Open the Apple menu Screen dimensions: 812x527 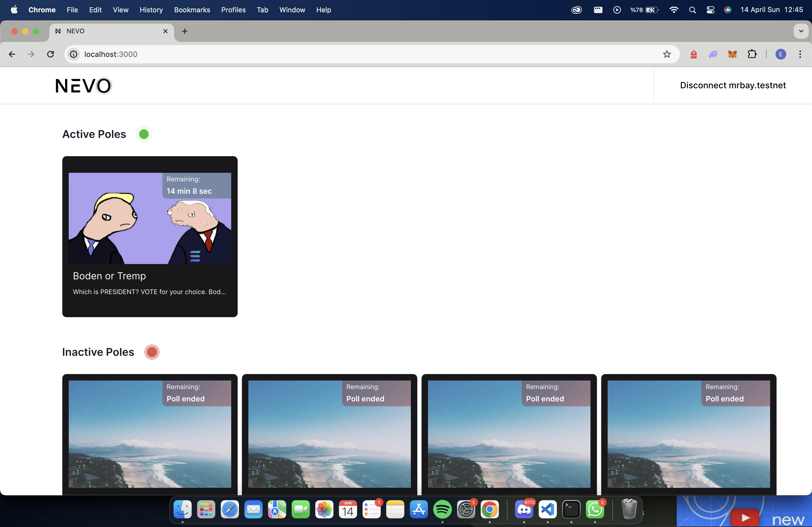(14, 10)
